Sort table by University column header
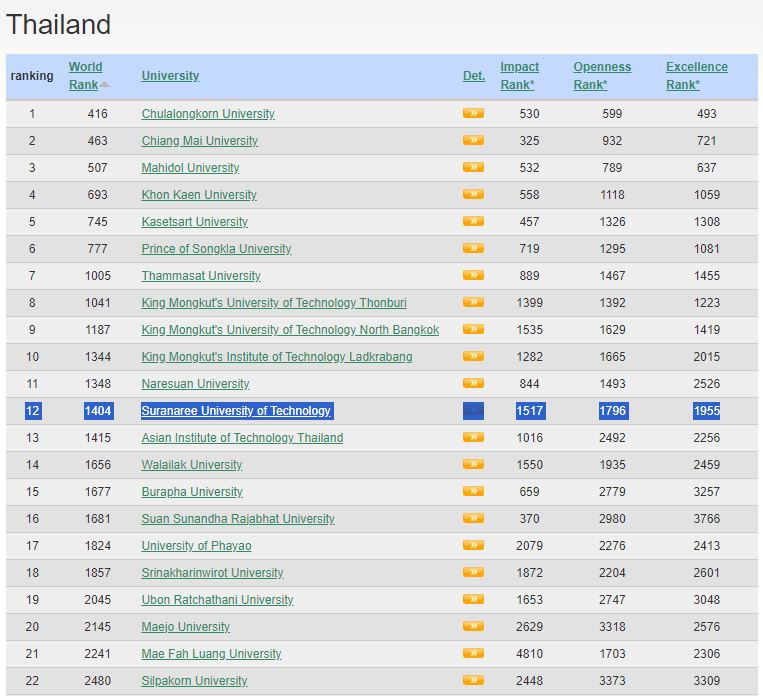Screen dimensions: 763x696 coord(170,76)
